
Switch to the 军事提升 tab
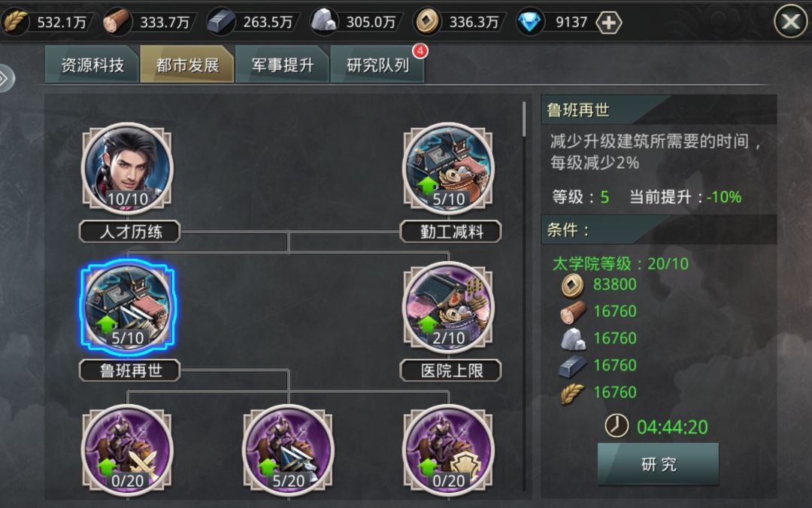coord(282,64)
